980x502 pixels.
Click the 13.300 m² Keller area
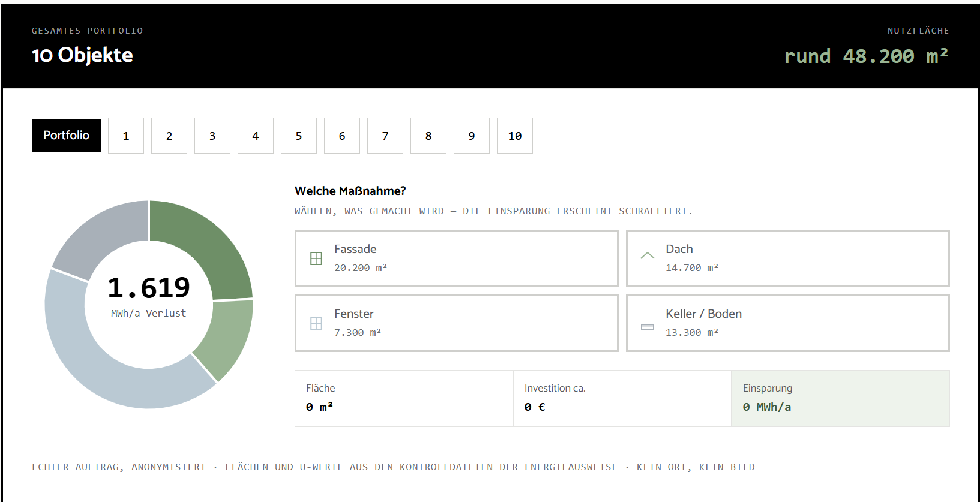(692, 333)
